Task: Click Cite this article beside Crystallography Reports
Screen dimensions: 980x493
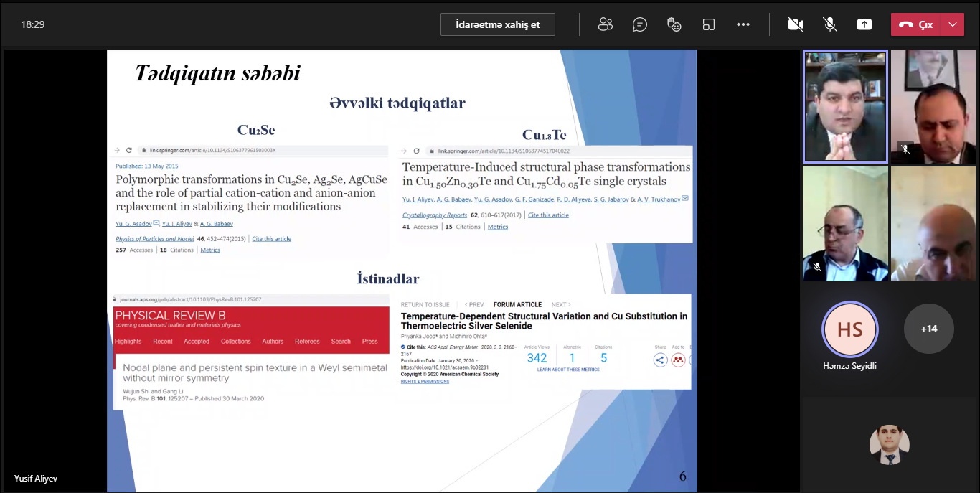Action: pyautogui.click(x=548, y=215)
